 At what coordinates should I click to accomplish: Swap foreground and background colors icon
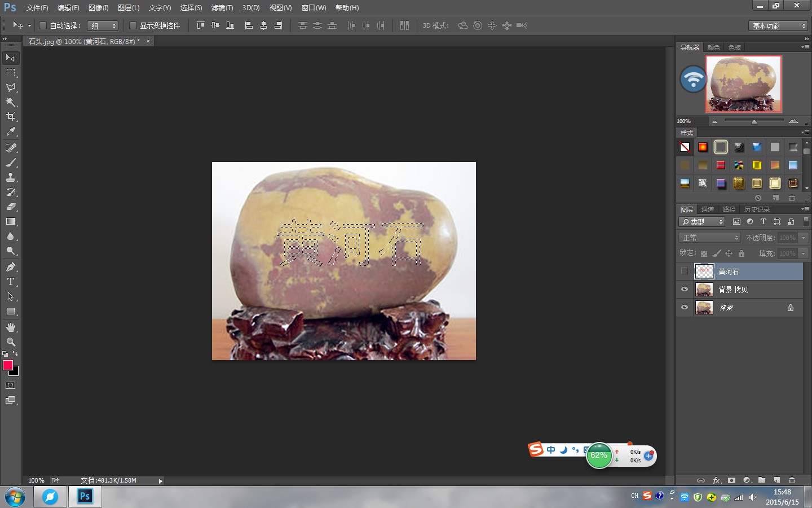pyautogui.click(x=15, y=354)
